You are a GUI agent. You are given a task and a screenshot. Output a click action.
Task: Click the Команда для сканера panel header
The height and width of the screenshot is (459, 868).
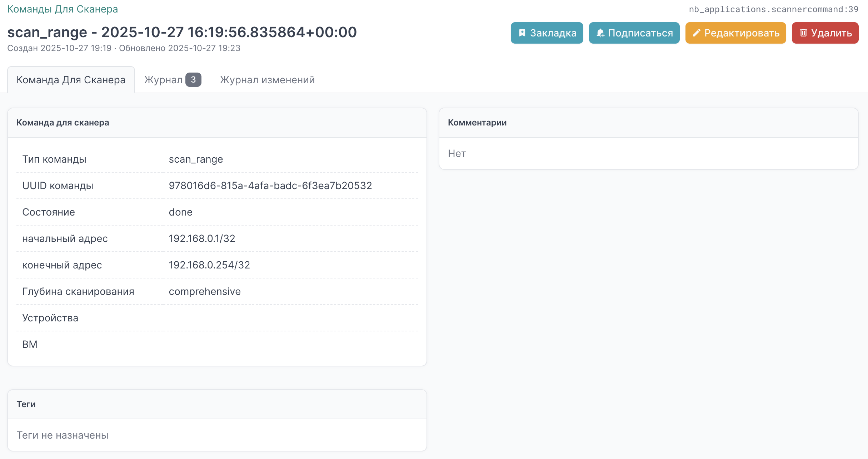tap(63, 123)
